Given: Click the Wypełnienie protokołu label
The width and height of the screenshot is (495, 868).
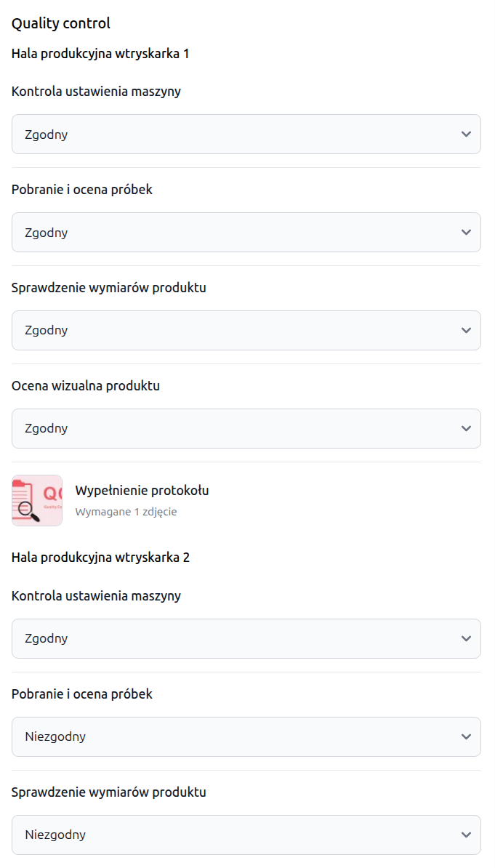Looking at the screenshot, I should (142, 490).
